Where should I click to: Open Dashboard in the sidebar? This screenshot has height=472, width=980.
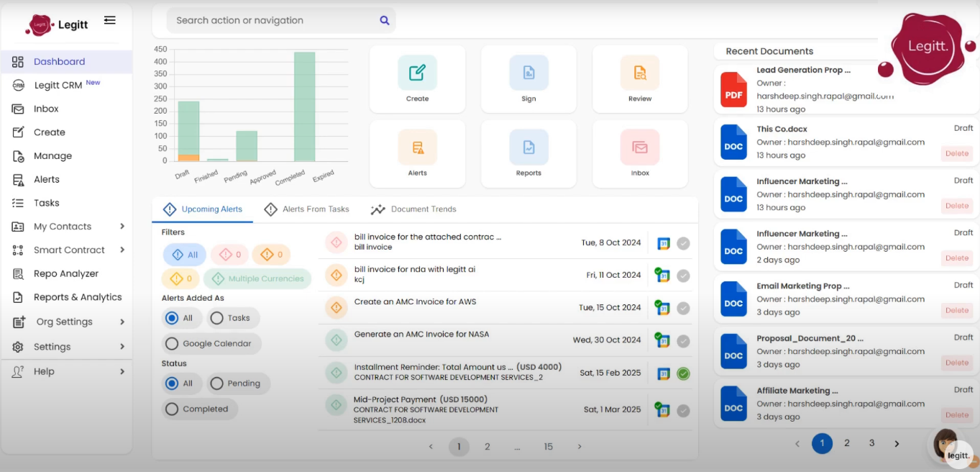tap(67, 62)
